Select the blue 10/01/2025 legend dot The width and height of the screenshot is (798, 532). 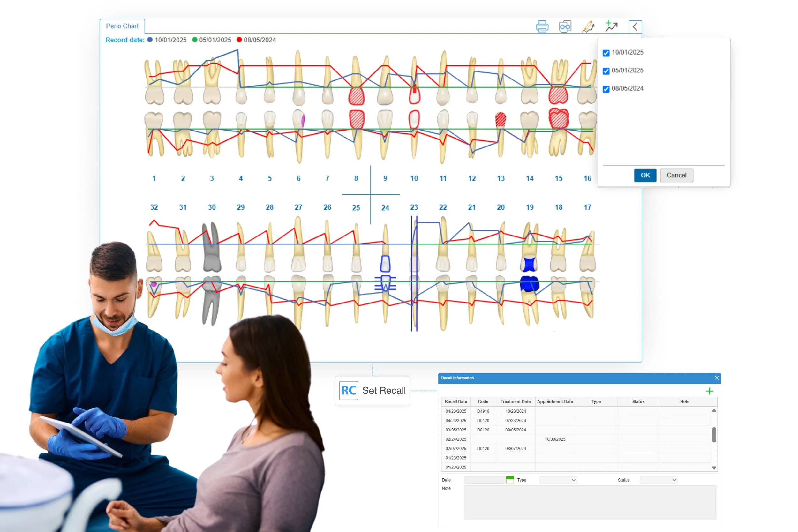149,40
